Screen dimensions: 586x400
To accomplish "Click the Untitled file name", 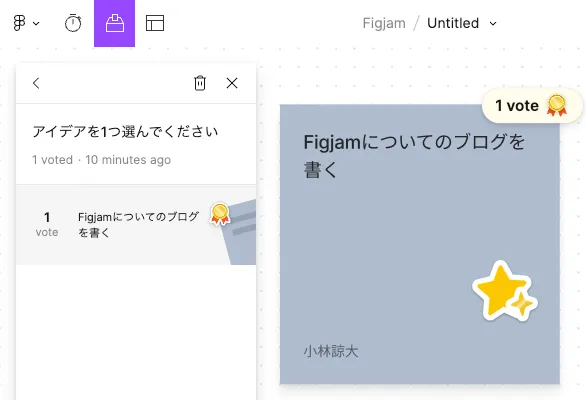I will [453, 23].
